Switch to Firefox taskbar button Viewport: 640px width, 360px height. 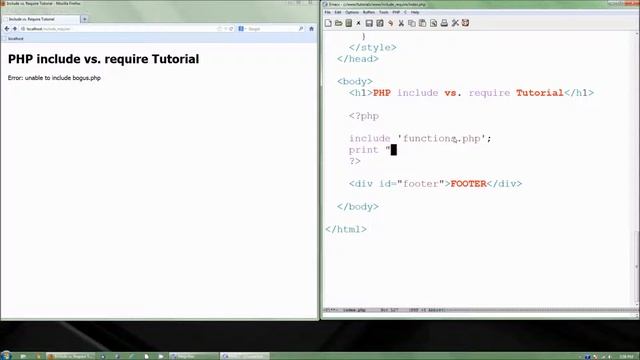(x=70, y=356)
